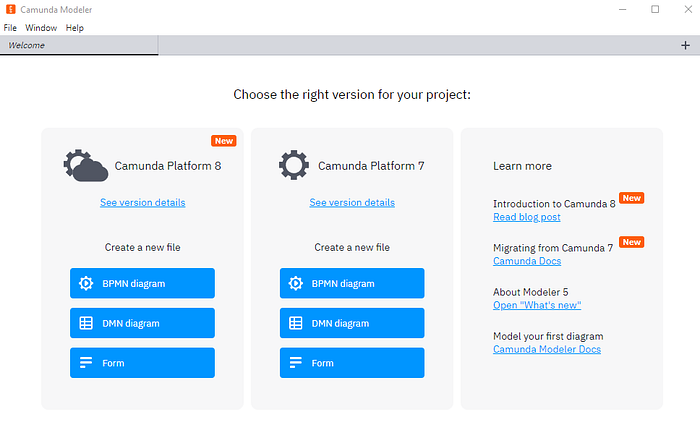Select the Welcome tab
The image size is (700, 424).
[27, 45]
